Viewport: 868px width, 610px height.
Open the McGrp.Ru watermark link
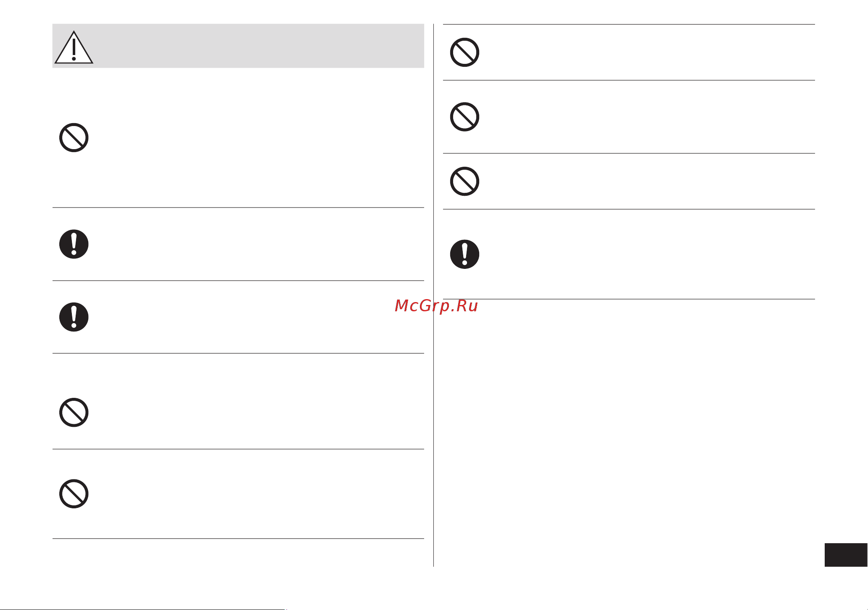tap(436, 306)
